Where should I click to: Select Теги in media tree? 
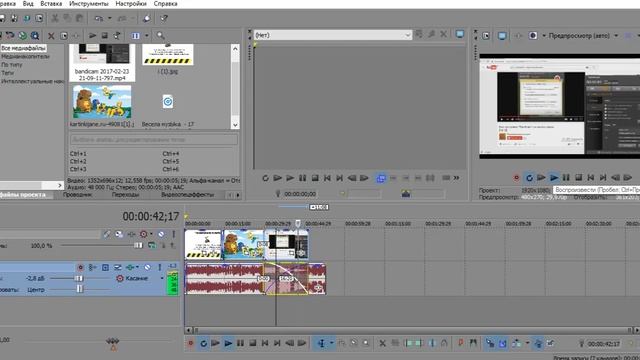coord(7,73)
